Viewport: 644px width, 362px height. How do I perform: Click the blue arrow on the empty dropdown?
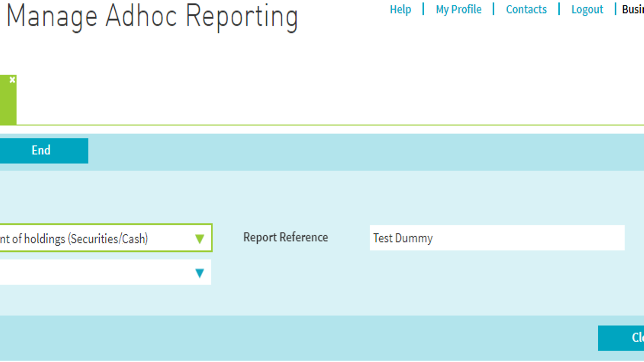click(200, 273)
